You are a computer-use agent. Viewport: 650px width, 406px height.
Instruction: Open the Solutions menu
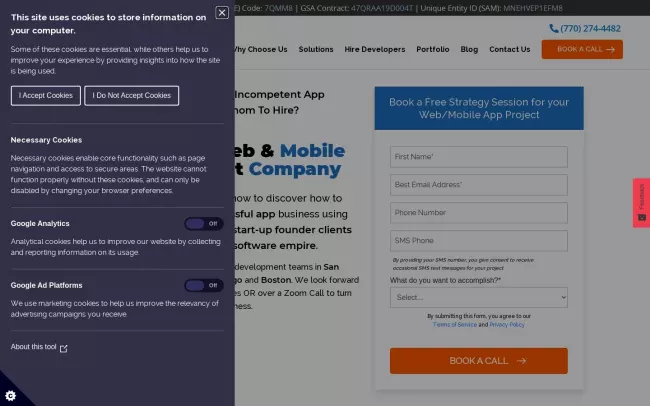(316, 49)
